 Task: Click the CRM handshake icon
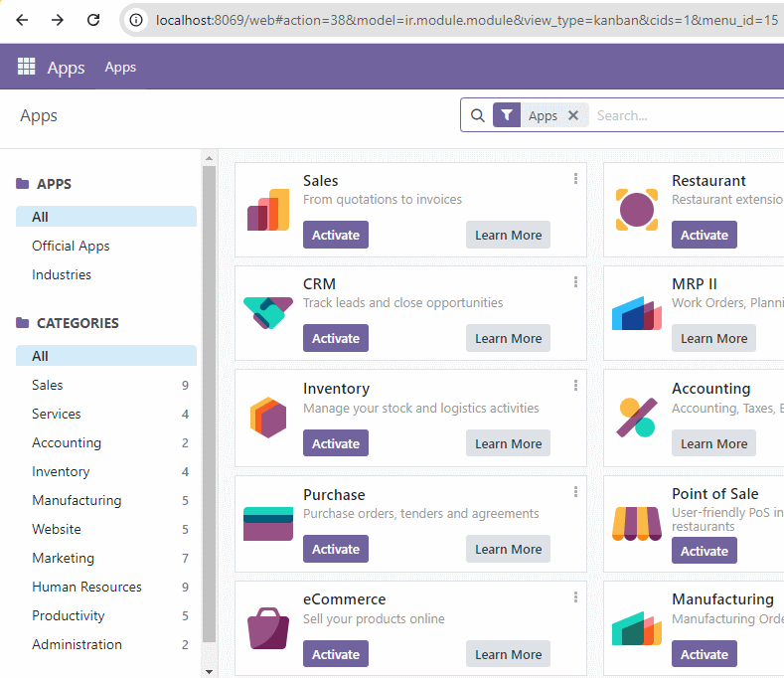(268, 312)
